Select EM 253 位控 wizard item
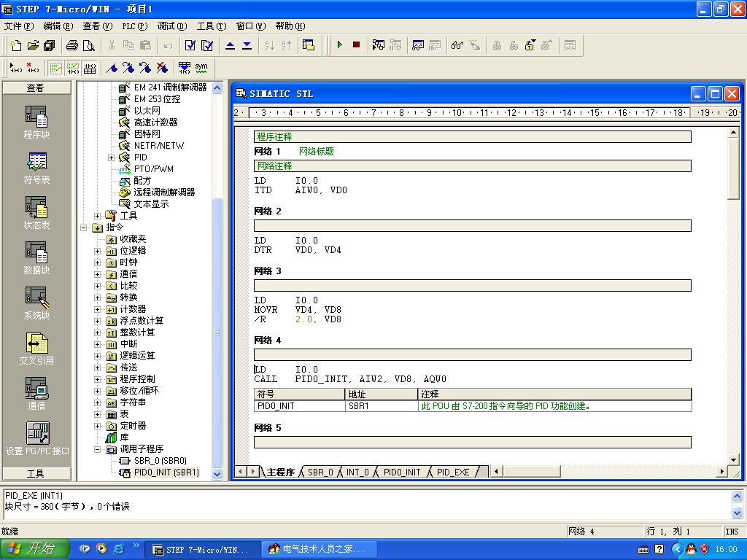 tap(158, 99)
